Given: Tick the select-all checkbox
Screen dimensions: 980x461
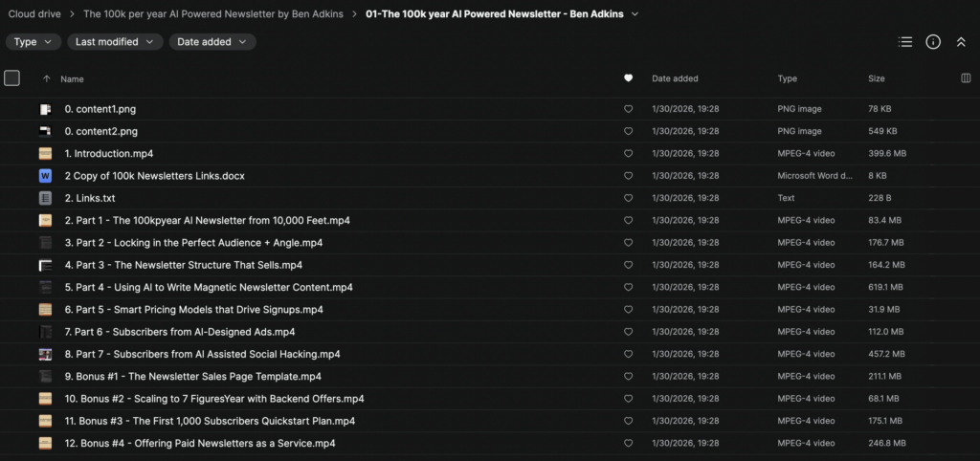Looking at the screenshot, I should (x=11, y=78).
